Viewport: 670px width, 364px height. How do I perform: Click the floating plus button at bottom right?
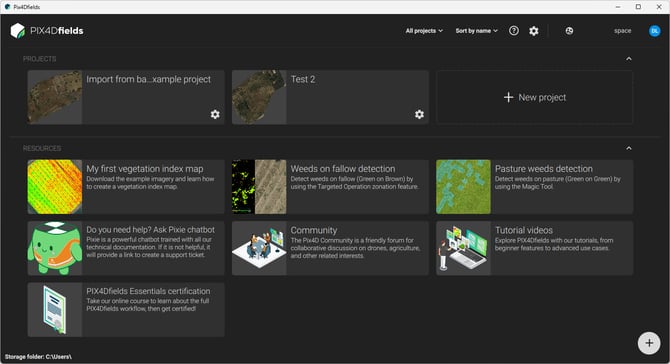pyautogui.click(x=649, y=343)
